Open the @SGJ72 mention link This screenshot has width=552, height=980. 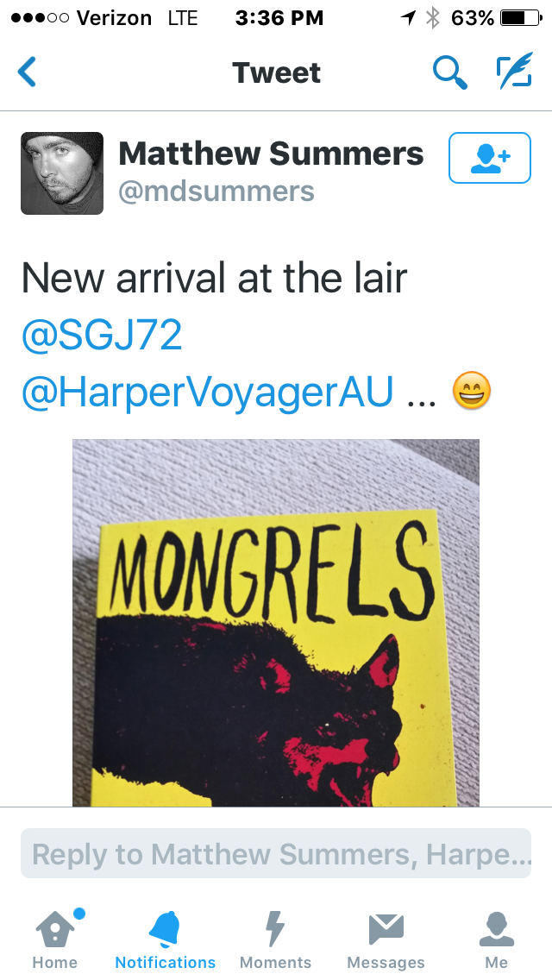pos(102,335)
